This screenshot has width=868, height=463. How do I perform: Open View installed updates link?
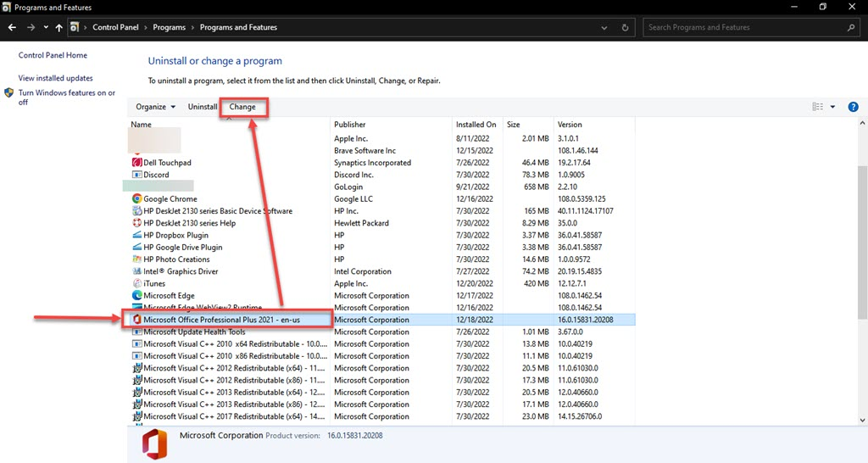55,78
